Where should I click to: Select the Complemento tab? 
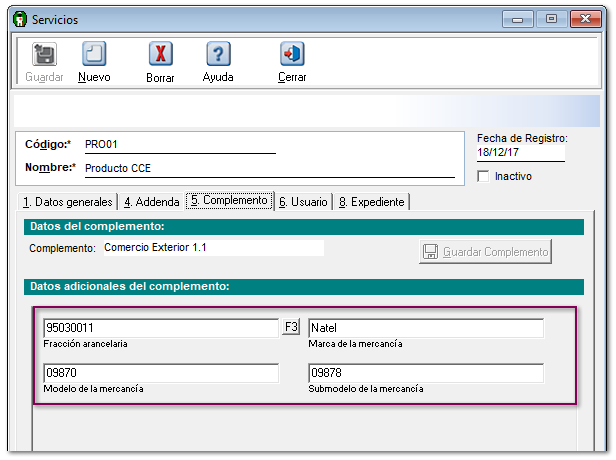pos(229,201)
